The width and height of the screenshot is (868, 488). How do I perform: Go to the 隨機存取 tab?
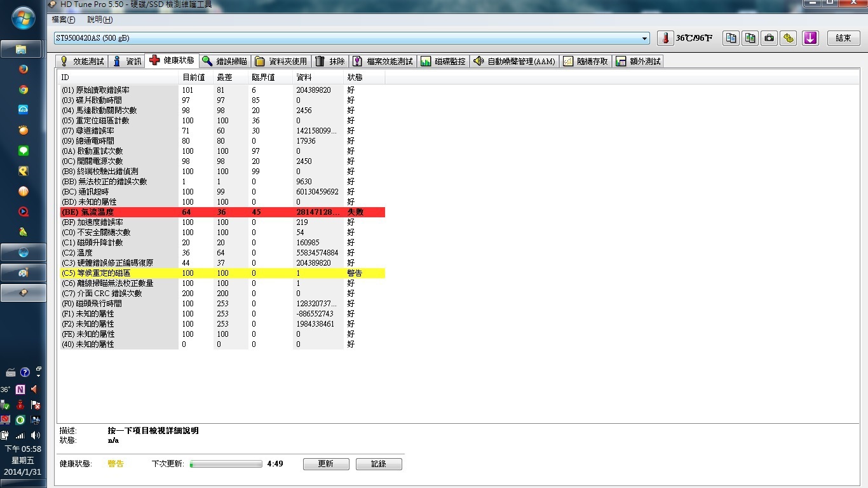(585, 62)
